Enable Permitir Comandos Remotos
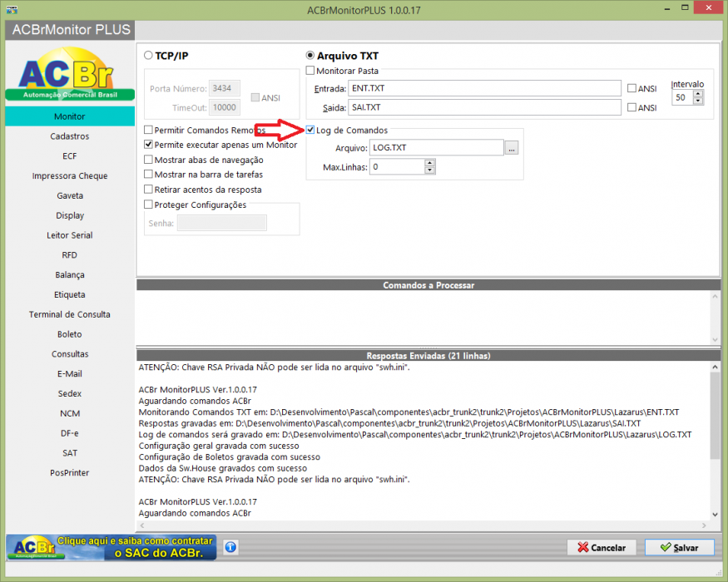728x582 pixels. pyautogui.click(x=148, y=130)
